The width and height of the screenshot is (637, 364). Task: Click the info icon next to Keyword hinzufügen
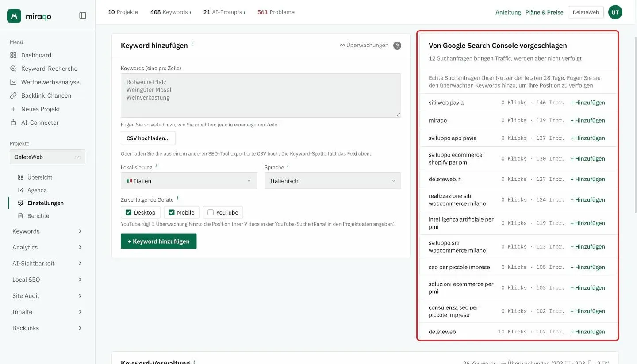click(192, 44)
